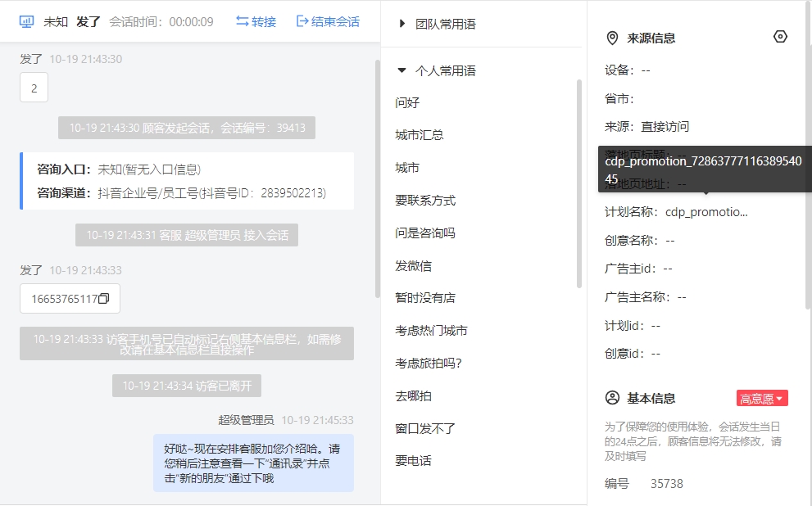Image resolution: width=812 pixels, height=506 pixels.
Task: Click the 结束会话 exit icon
Action: pyautogui.click(x=302, y=21)
